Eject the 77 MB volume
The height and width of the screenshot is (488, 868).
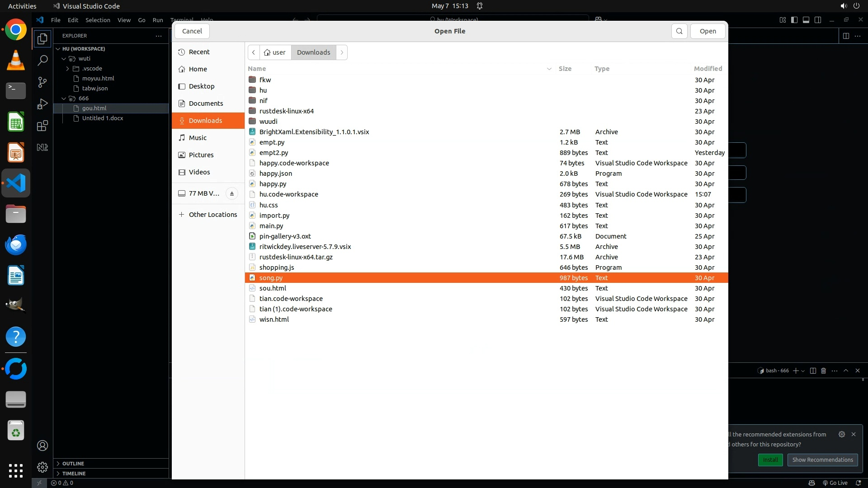231,193
